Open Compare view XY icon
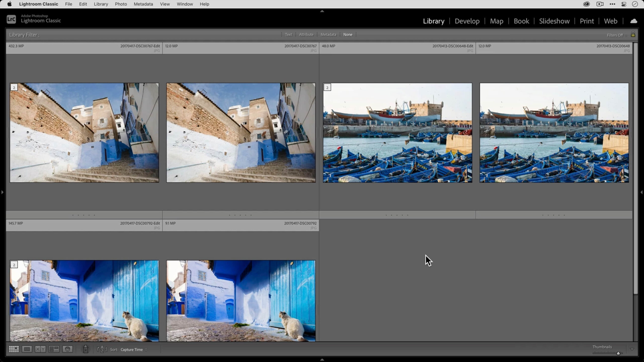The image size is (644, 362). coord(40,349)
